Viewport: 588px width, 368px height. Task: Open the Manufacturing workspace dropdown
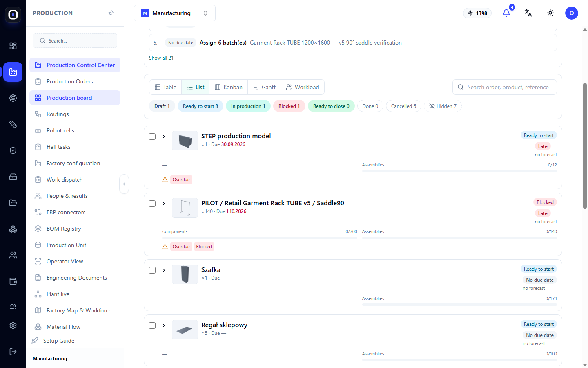coord(175,13)
